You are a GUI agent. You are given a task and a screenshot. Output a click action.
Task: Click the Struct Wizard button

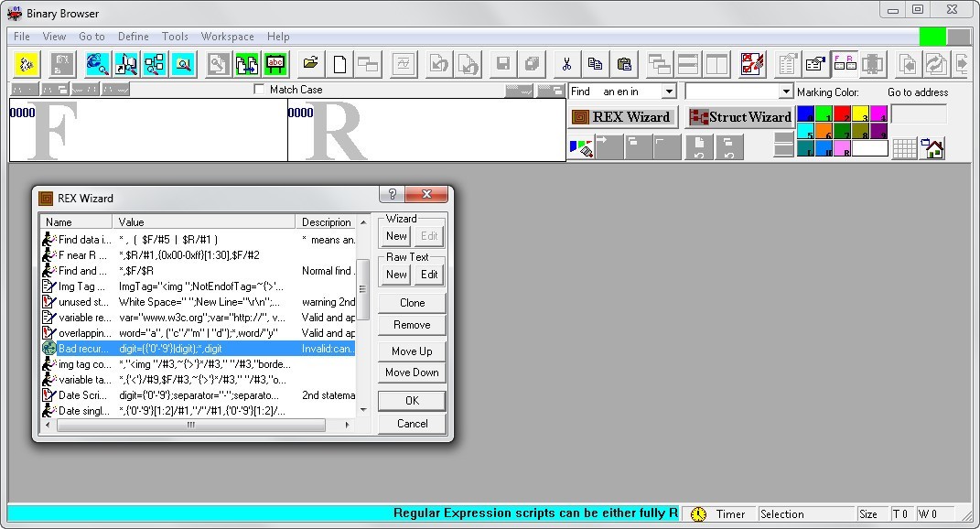(x=740, y=117)
